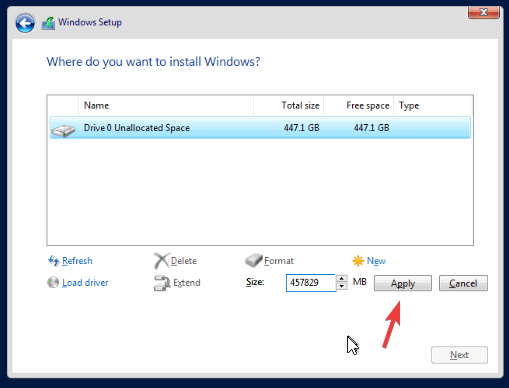Click the drive icon for Drive 0
Viewport: 509px width, 388px height.
click(x=63, y=130)
